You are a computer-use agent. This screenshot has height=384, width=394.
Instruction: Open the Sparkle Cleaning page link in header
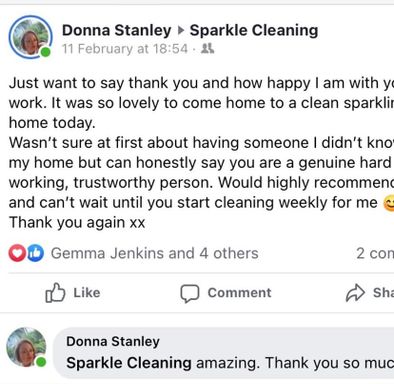[x=254, y=30]
